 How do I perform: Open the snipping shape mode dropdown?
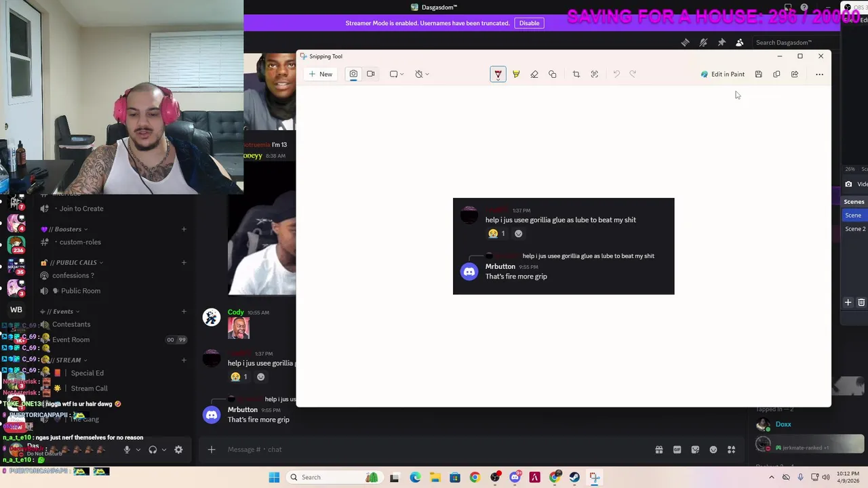pyautogui.click(x=397, y=74)
